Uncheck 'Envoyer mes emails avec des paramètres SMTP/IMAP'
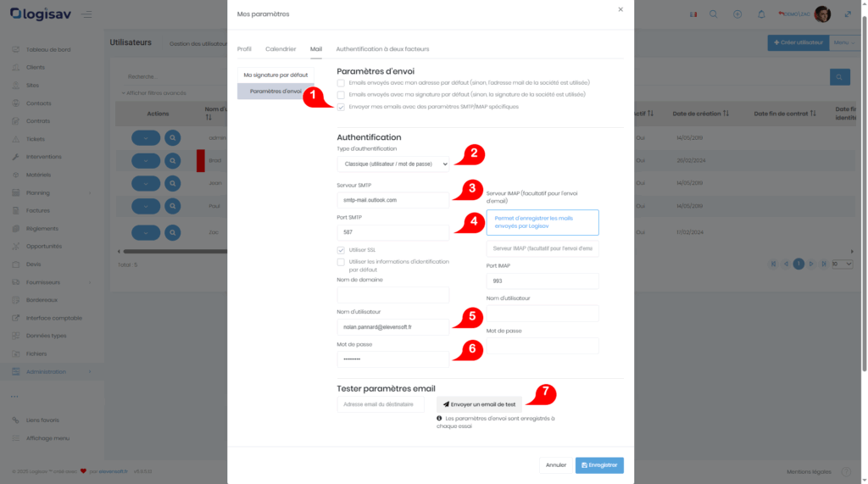The width and height of the screenshot is (868, 484). click(x=341, y=107)
